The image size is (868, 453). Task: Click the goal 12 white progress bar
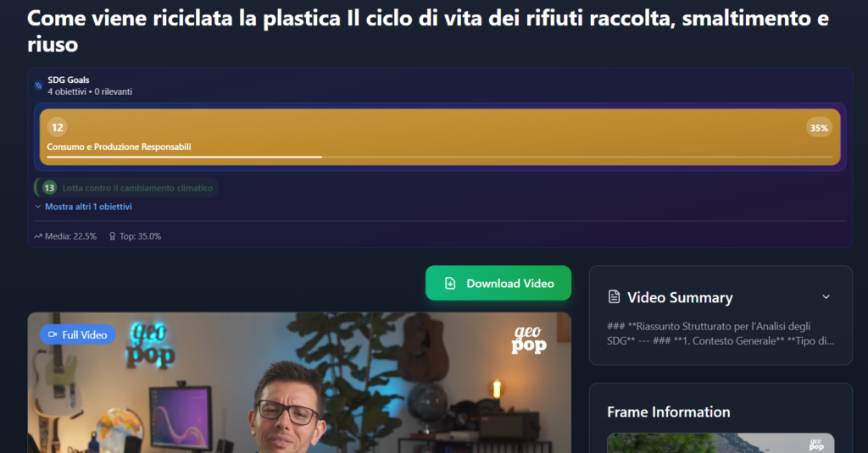coord(184,157)
